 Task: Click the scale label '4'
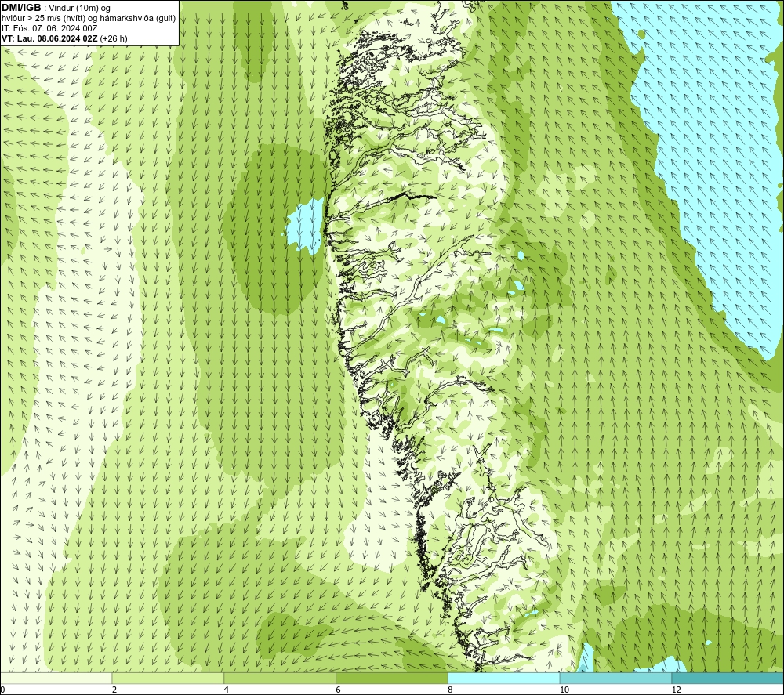(227, 690)
